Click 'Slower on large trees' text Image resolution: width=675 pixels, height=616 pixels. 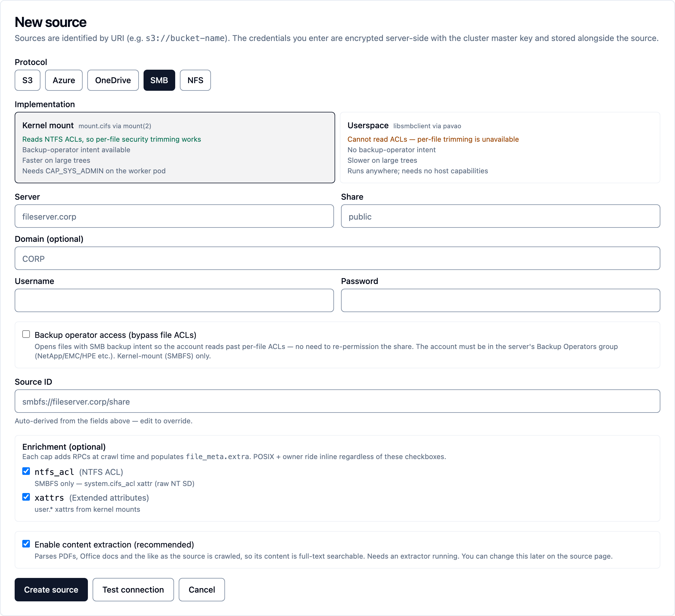(x=382, y=160)
